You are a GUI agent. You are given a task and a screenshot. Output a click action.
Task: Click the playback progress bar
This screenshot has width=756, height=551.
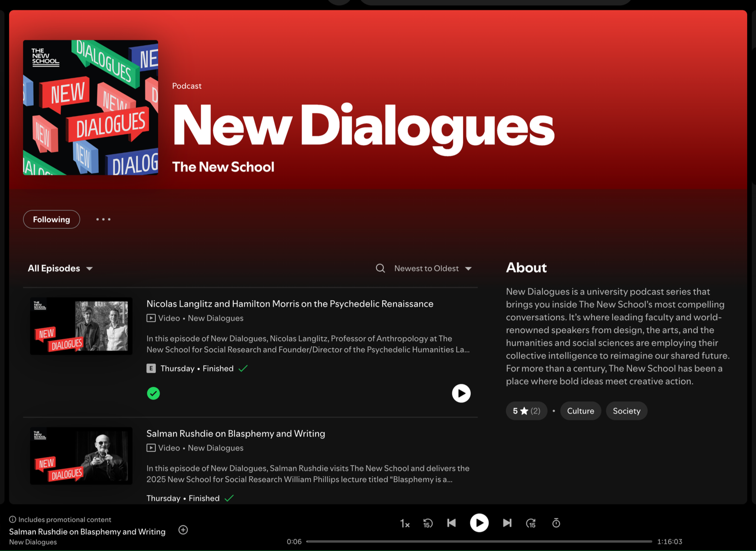point(479,541)
